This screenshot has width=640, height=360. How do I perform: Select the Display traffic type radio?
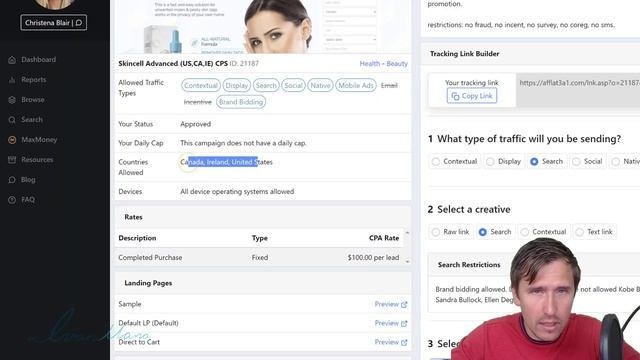(490, 162)
